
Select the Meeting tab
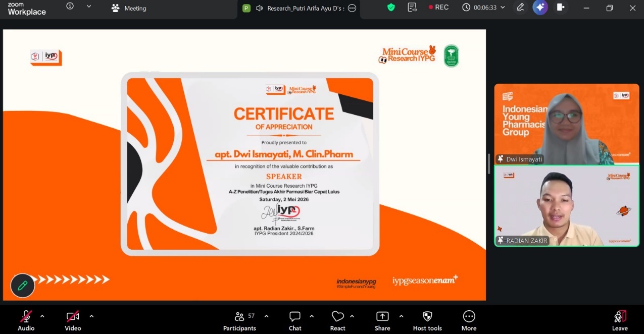click(129, 8)
